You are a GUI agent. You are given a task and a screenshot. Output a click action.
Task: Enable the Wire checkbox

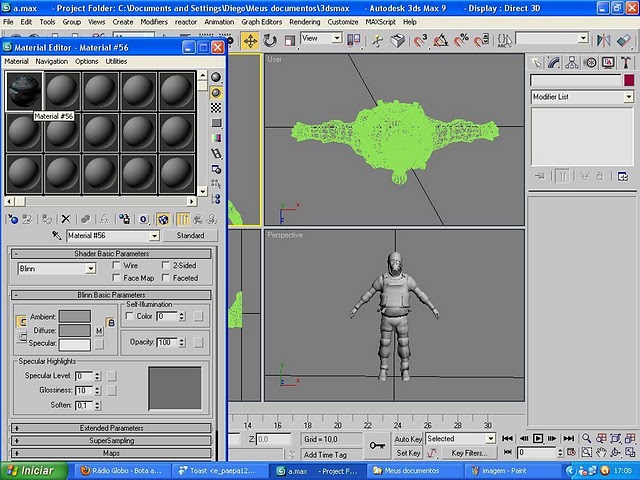pyautogui.click(x=116, y=265)
